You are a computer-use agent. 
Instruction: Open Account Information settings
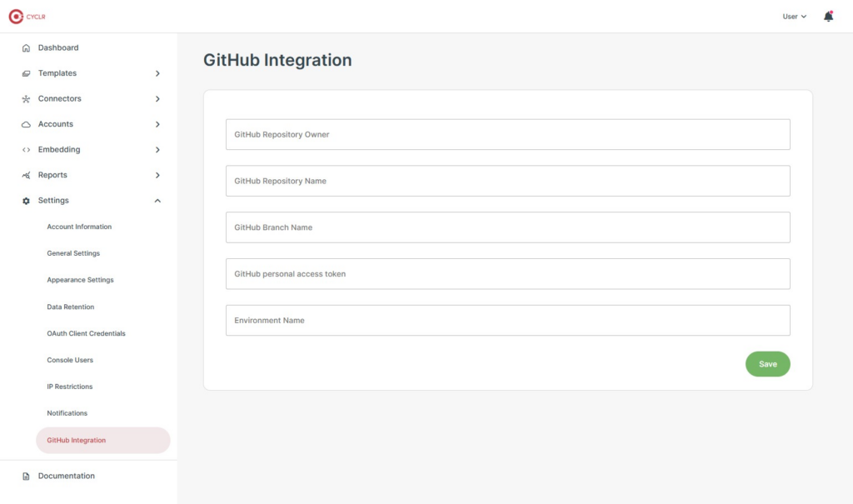coord(79,227)
